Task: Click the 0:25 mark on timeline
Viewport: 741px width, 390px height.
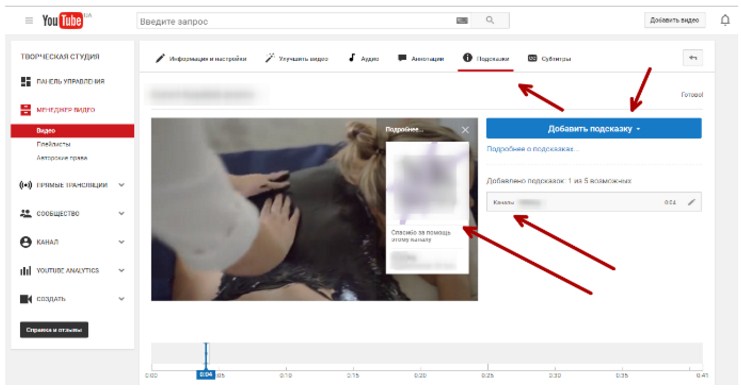Action: point(487,375)
